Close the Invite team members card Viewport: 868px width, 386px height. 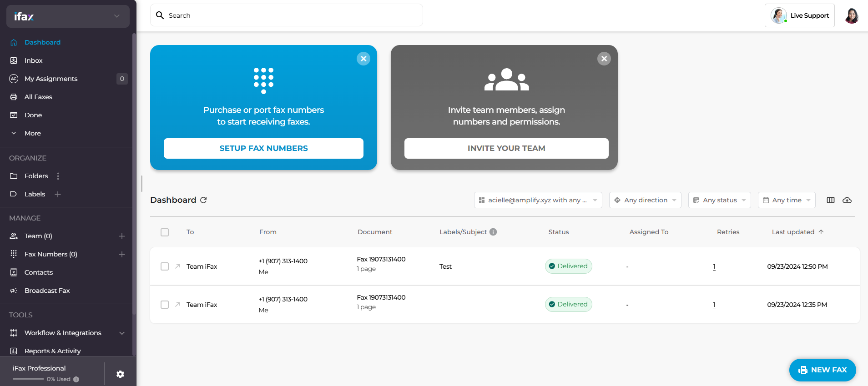point(604,59)
